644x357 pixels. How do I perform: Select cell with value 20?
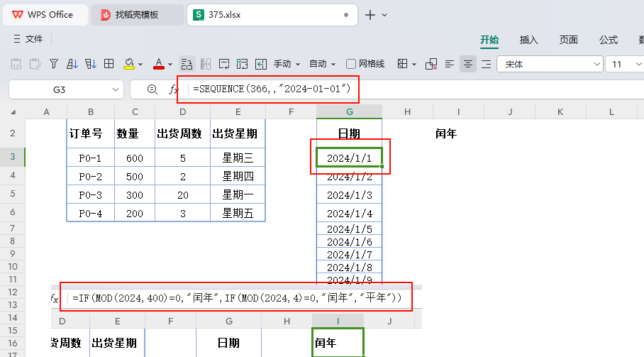(x=183, y=194)
